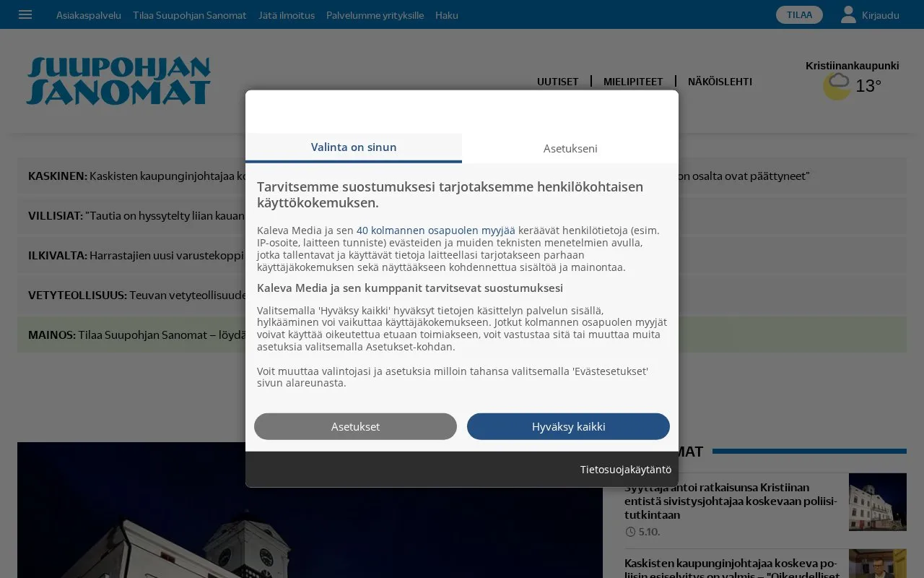The width and height of the screenshot is (924, 578).
Task: Select Jätä ilmoitus menu item
Action: pyautogui.click(x=287, y=15)
